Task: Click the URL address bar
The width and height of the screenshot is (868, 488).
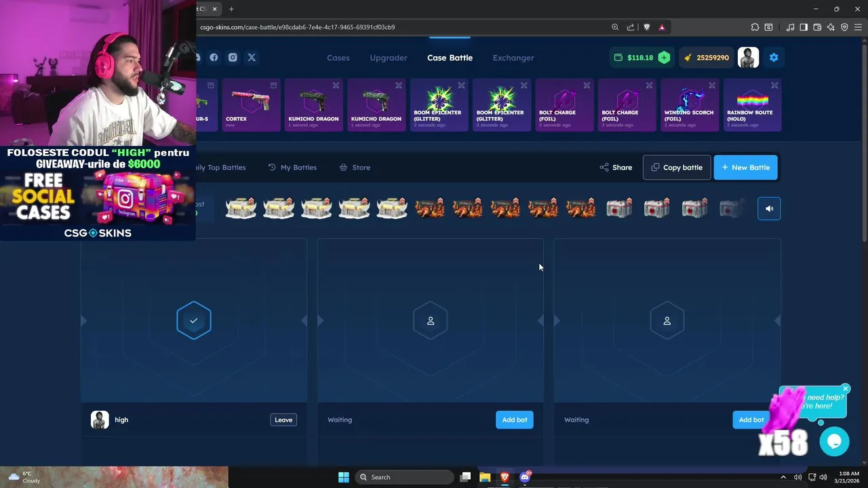Action: pos(400,27)
